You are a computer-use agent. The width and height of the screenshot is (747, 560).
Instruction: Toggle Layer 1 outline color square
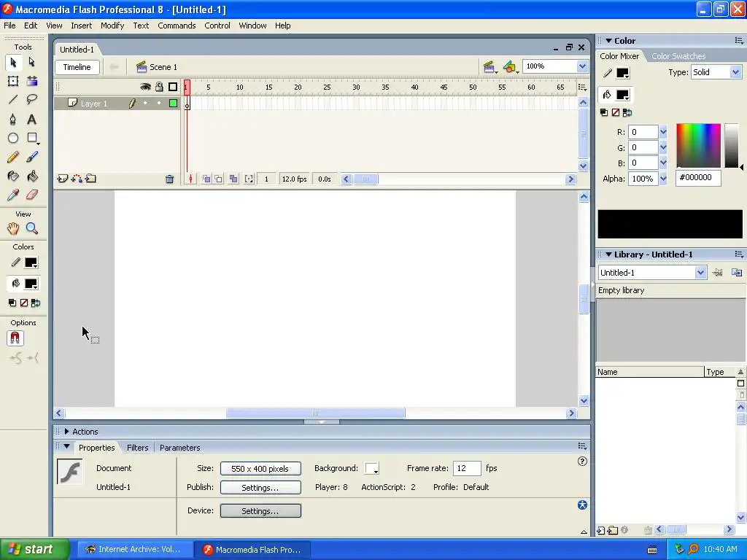[174, 104]
